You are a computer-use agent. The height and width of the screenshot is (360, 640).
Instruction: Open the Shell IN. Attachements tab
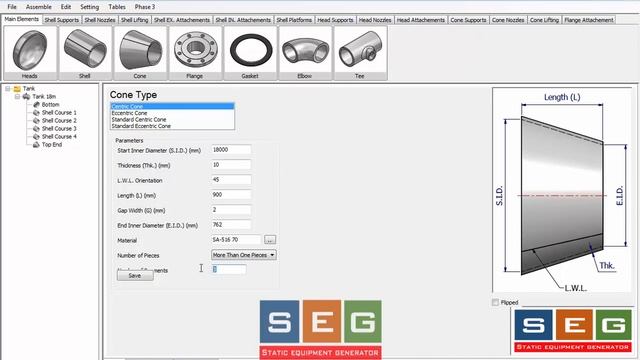click(243, 20)
